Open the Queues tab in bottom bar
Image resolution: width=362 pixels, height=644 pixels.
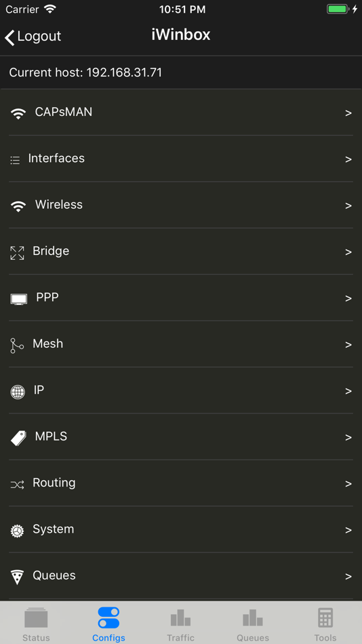point(253,624)
